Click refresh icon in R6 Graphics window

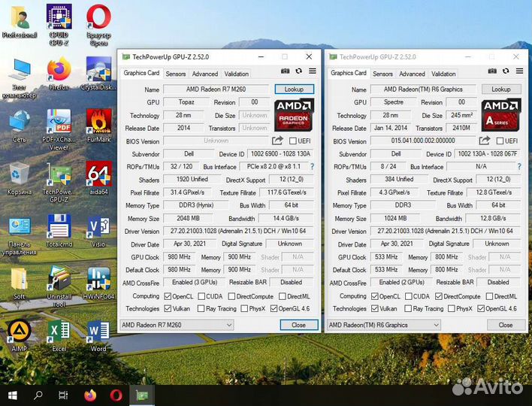click(506, 71)
